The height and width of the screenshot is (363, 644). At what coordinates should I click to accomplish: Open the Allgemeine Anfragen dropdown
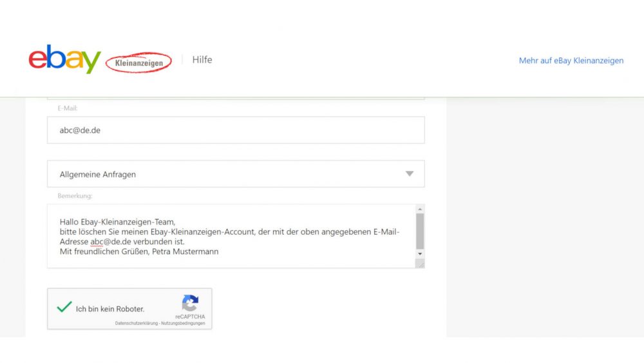236,174
